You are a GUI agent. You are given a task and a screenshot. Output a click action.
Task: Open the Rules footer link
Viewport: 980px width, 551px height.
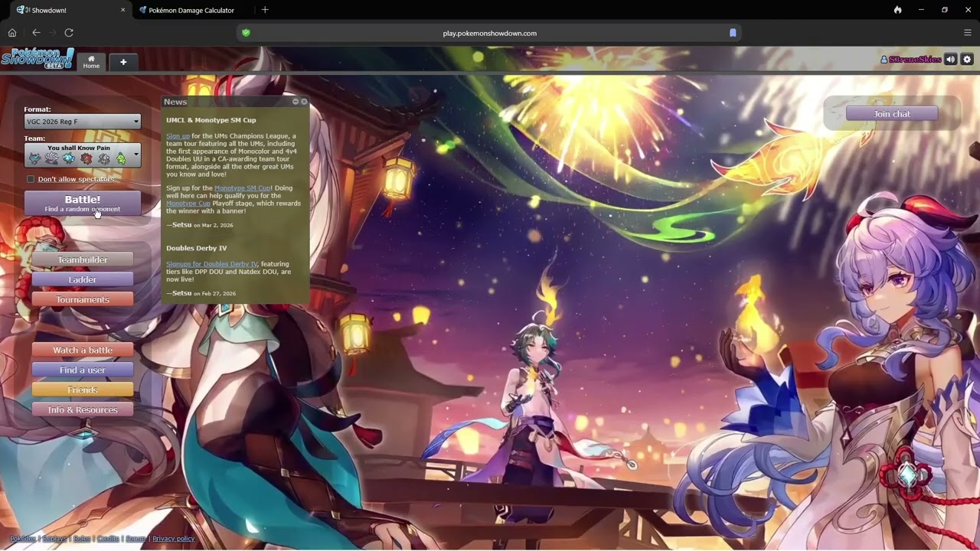pos(82,539)
